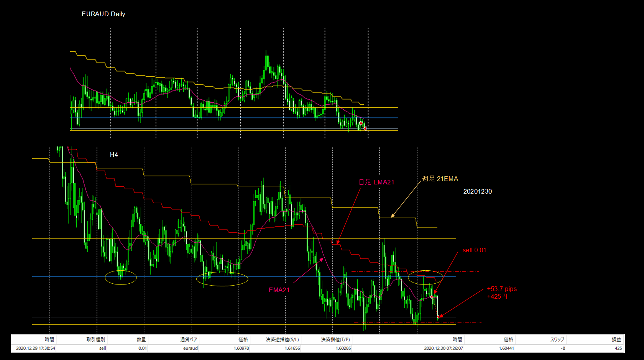
Task: Click the 損益 column header
Action: point(616,339)
